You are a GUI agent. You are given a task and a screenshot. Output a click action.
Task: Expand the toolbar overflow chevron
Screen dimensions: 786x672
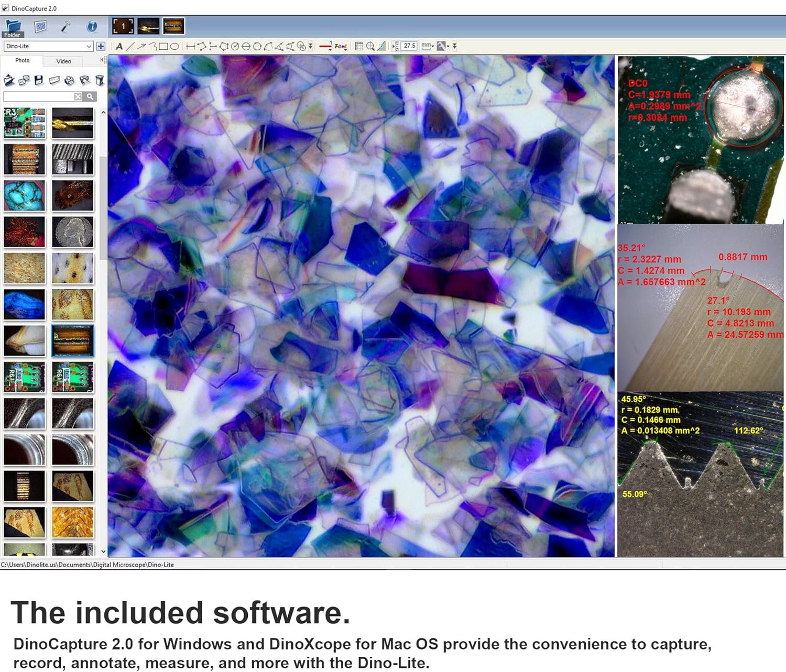[454, 46]
